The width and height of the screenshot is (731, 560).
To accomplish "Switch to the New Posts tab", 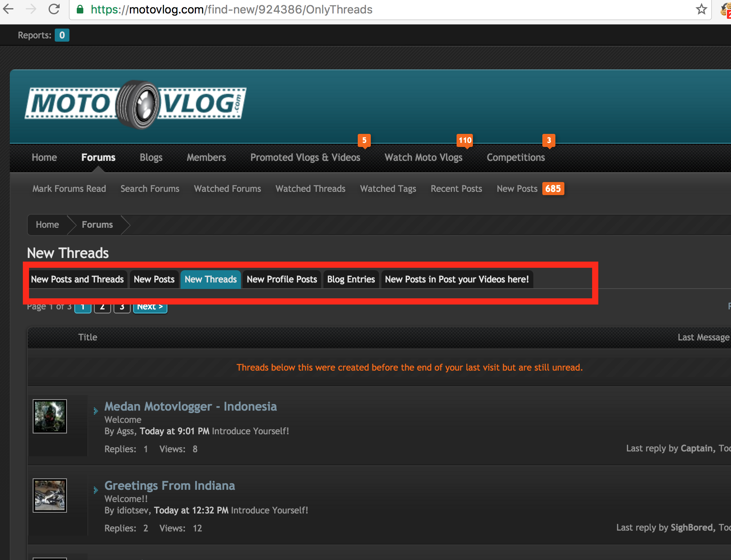I will coord(154,279).
